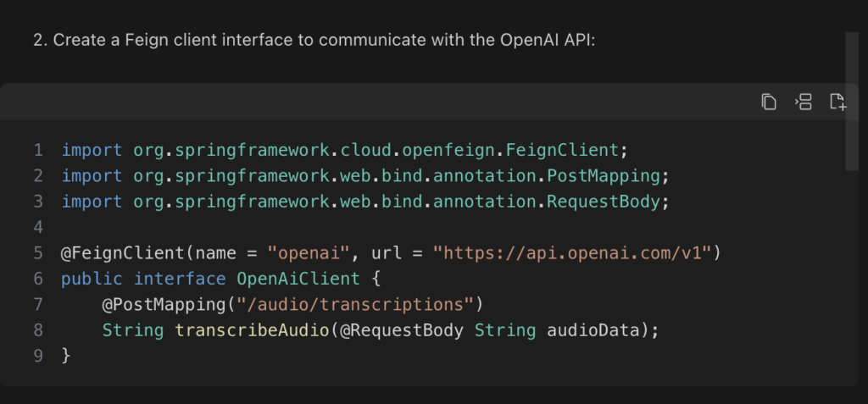The image size is (868, 404).
Task: Click the PostMapping import class name
Action: coord(604,176)
